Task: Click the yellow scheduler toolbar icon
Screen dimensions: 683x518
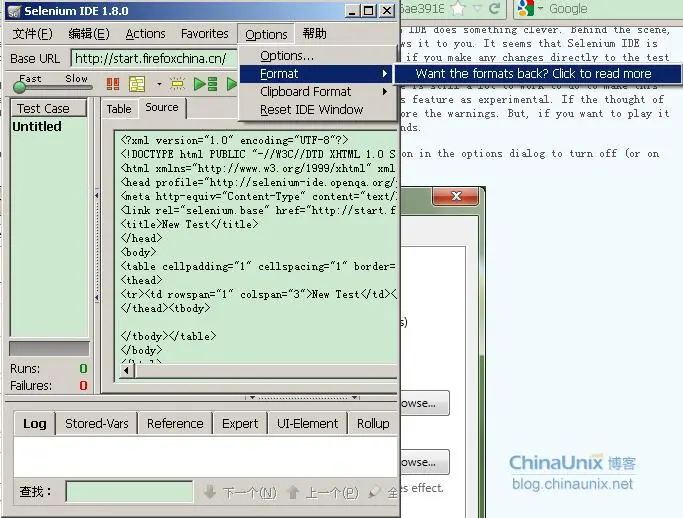Action: point(137,84)
